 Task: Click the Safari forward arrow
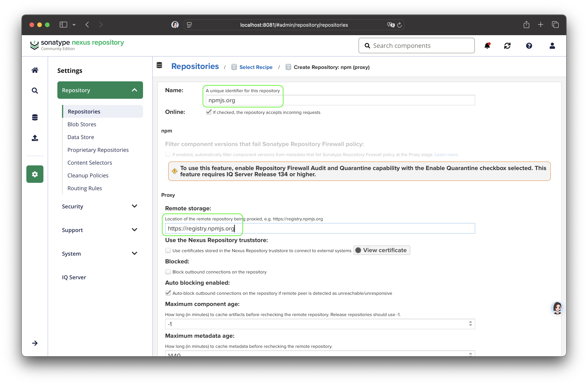point(101,25)
